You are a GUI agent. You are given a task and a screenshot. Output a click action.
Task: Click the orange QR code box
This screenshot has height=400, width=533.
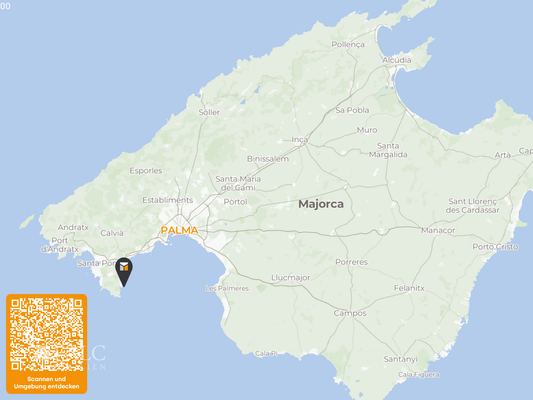tap(47, 344)
